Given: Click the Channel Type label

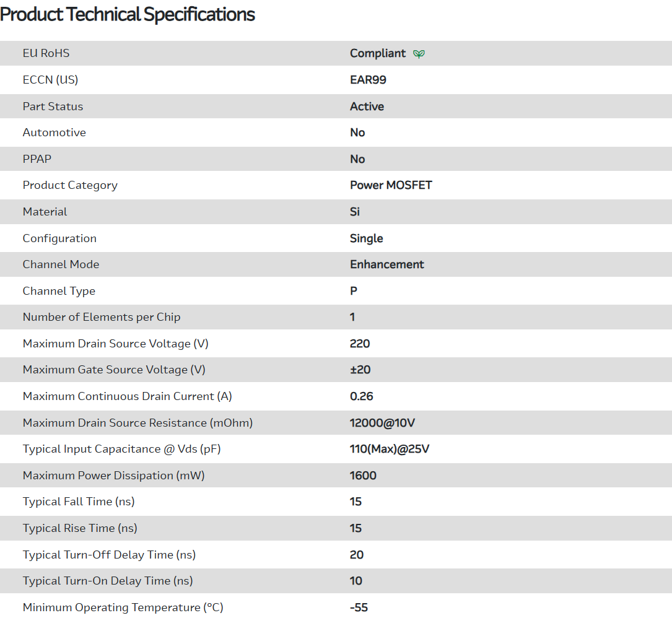Looking at the screenshot, I should tap(59, 291).
